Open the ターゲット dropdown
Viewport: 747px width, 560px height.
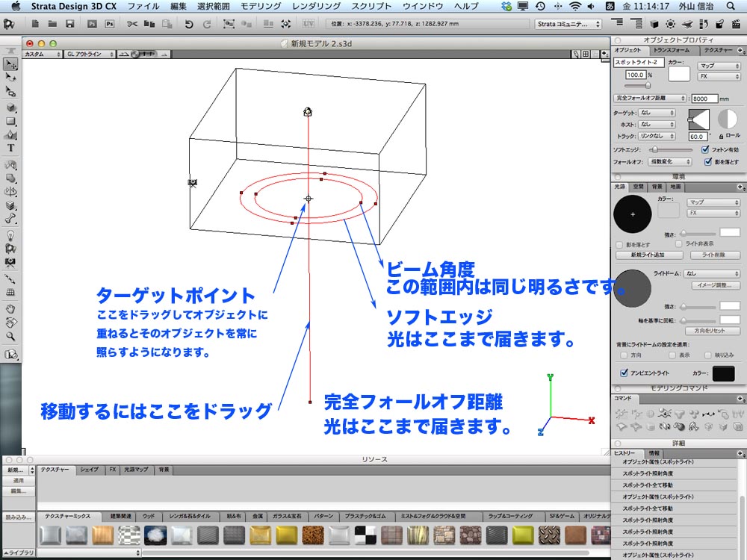pyautogui.click(x=657, y=113)
